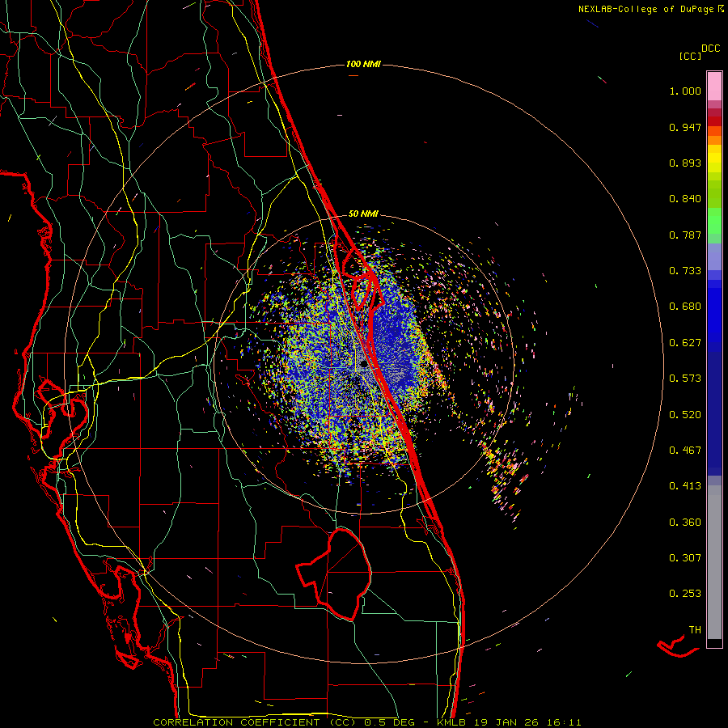Click the 0.253 legend value
The width and height of the screenshot is (728, 728).
[x=685, y=594]
